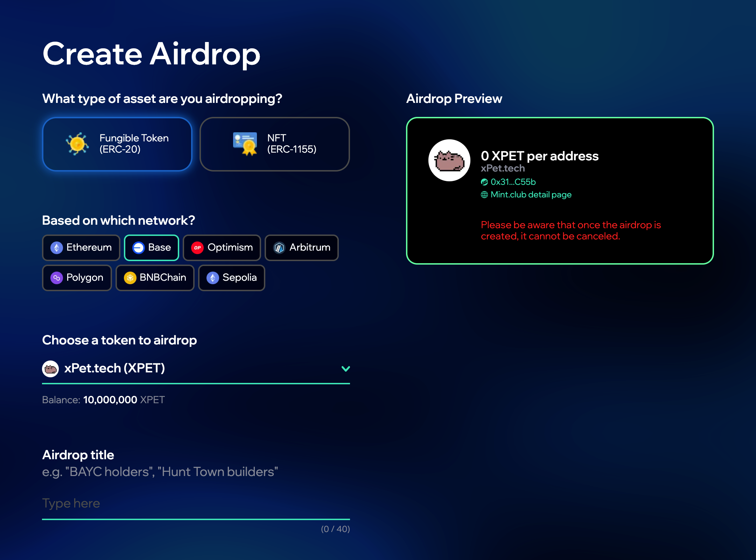Open the Mint.club detail page link
The width and height of the screenshot is (756, 560).
coord(531,195)
